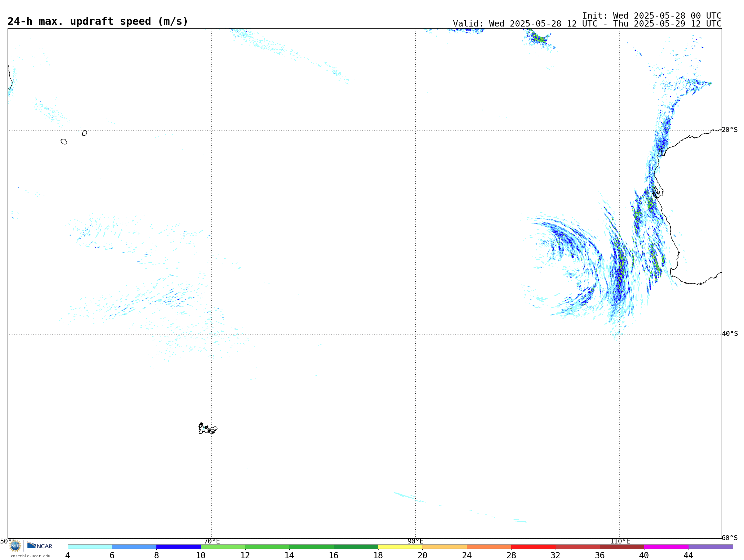Click the colorbar tick label '24'
Screen dimensions: 744x560
(467, 556)
